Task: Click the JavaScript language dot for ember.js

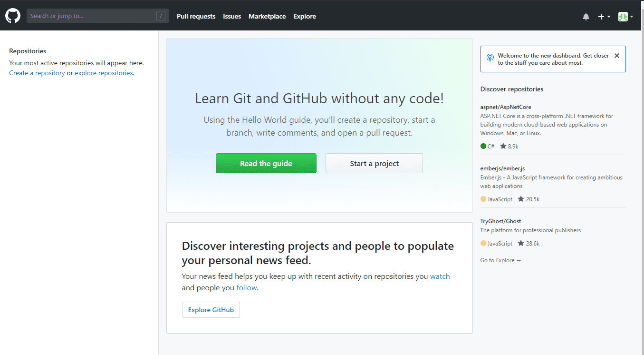Action: click(x=483, y=199)
